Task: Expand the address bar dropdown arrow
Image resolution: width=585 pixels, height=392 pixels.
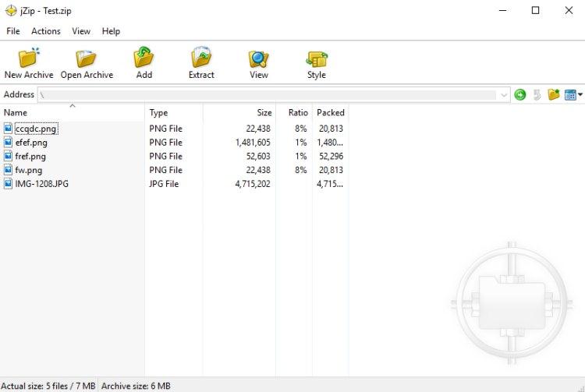Action: click(504, 95)
